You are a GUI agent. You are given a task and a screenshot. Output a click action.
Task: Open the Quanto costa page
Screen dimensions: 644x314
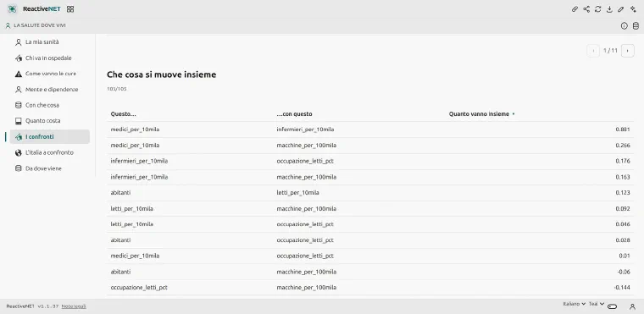pos(50,121)
